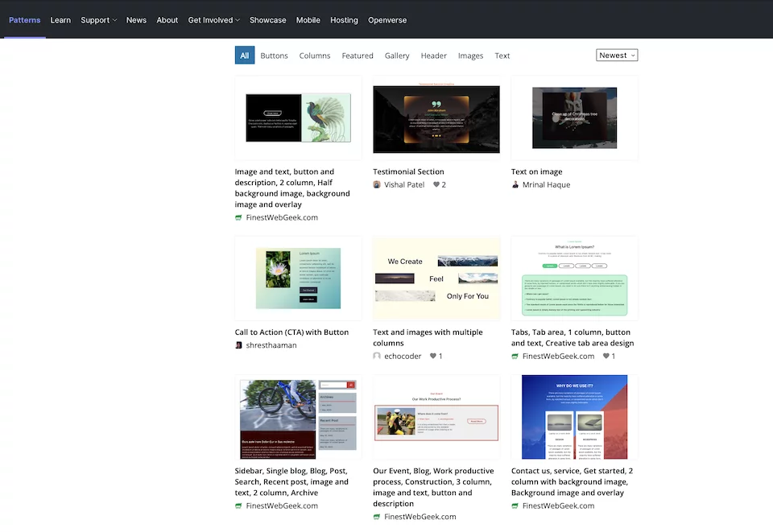Click Vishal Patel's avatar icon
This screenshot has height=532, width=773.
(x=377, y=184)
